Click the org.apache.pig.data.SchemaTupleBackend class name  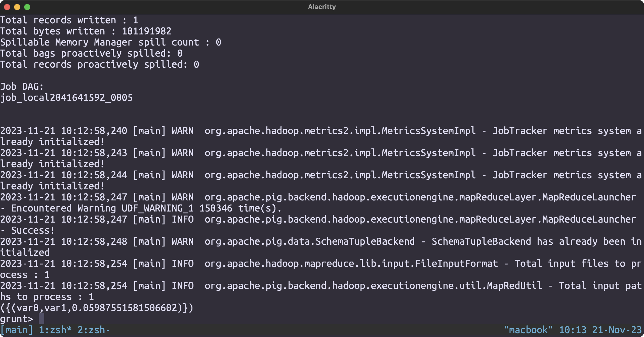[310, 241]
